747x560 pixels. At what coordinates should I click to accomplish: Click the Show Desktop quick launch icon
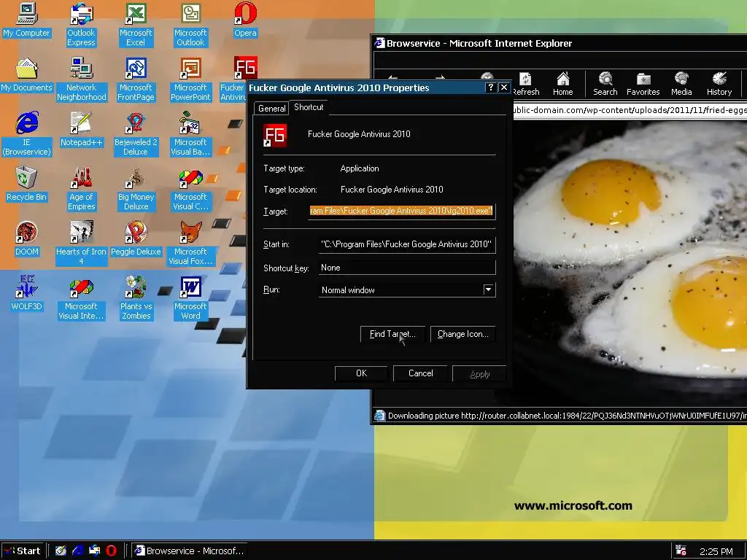click(x=61, y=551)
